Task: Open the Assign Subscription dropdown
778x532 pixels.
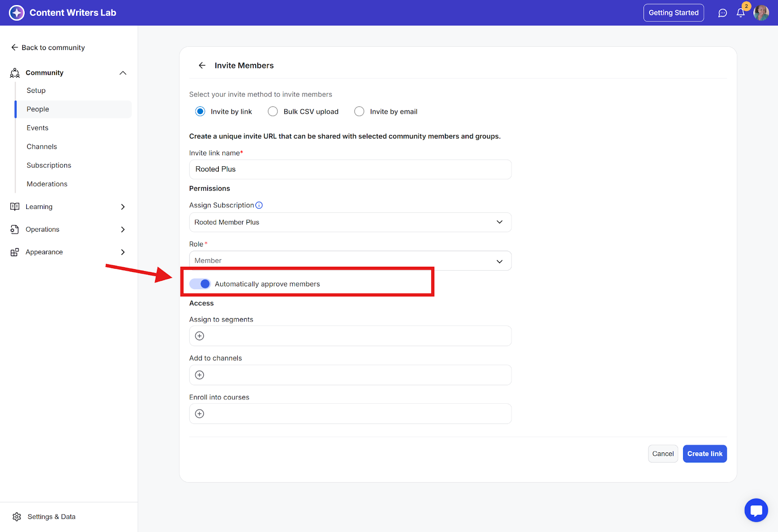Action: tap(350, 223)
